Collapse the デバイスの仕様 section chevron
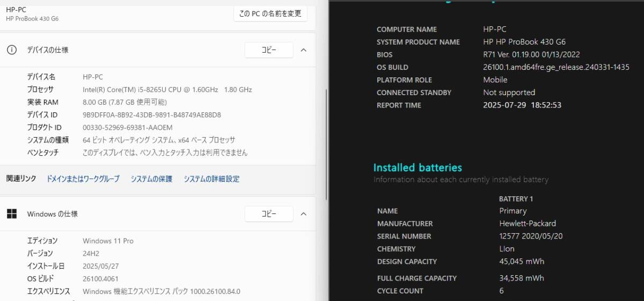Viewport: 644px width, 301px height. click(303, 50)
